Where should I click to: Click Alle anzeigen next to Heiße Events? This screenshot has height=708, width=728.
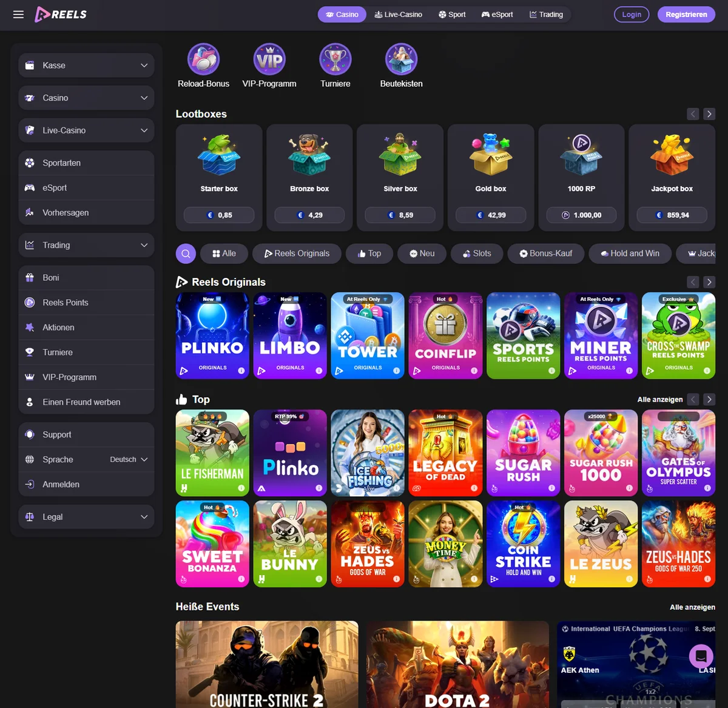(x=692, y=607)
